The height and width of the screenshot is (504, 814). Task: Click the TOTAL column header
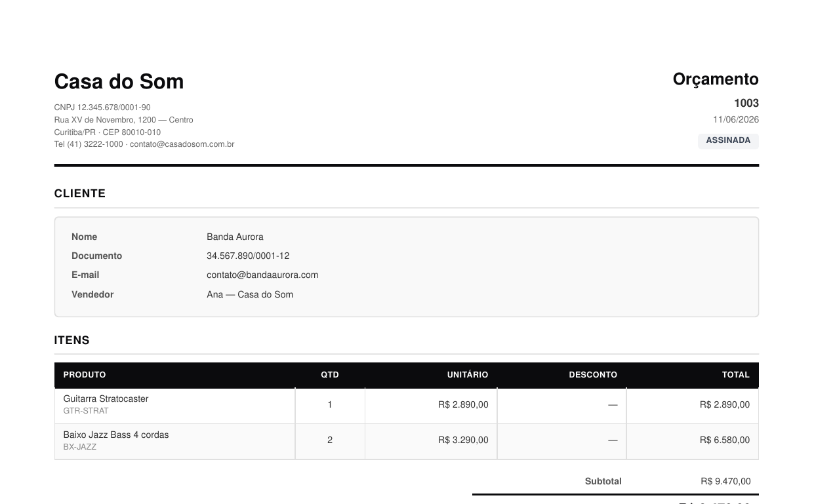[x=736, y=375]
